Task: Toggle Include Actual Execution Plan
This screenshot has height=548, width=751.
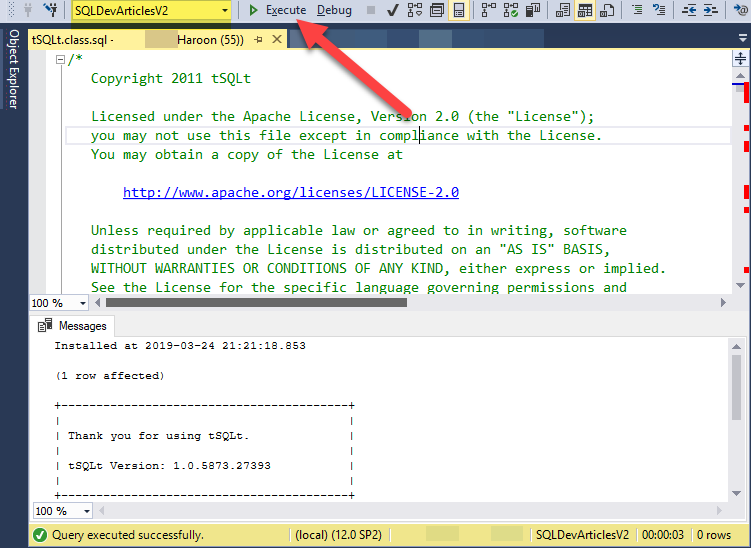Action: point(489,10)
